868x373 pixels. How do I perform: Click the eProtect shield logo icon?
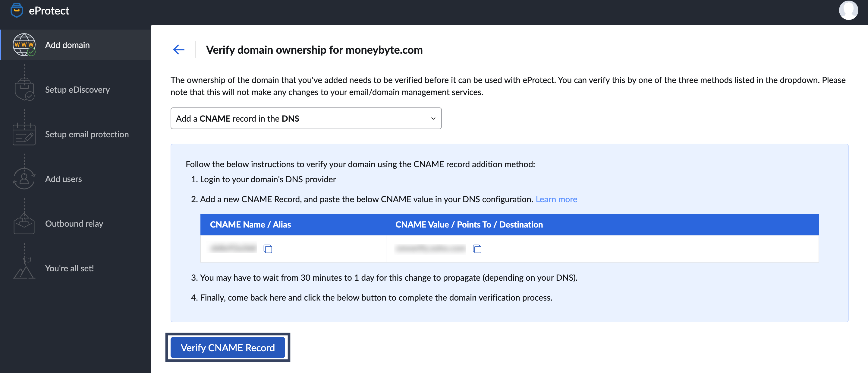click(17, 11)
